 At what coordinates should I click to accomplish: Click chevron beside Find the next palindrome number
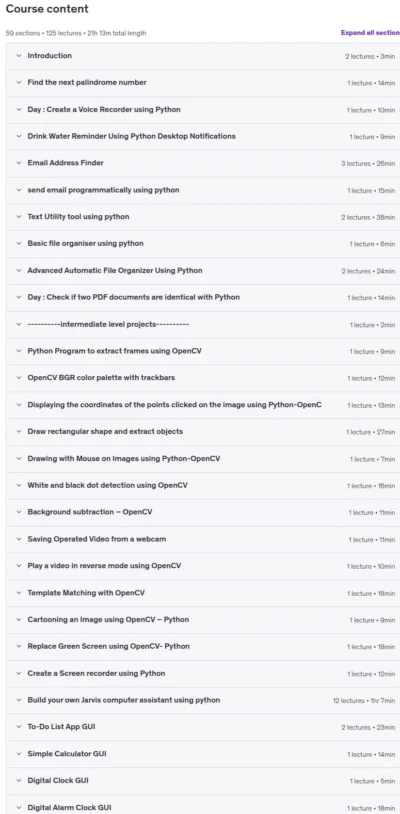pyautogui.click(x=19, y=83)
